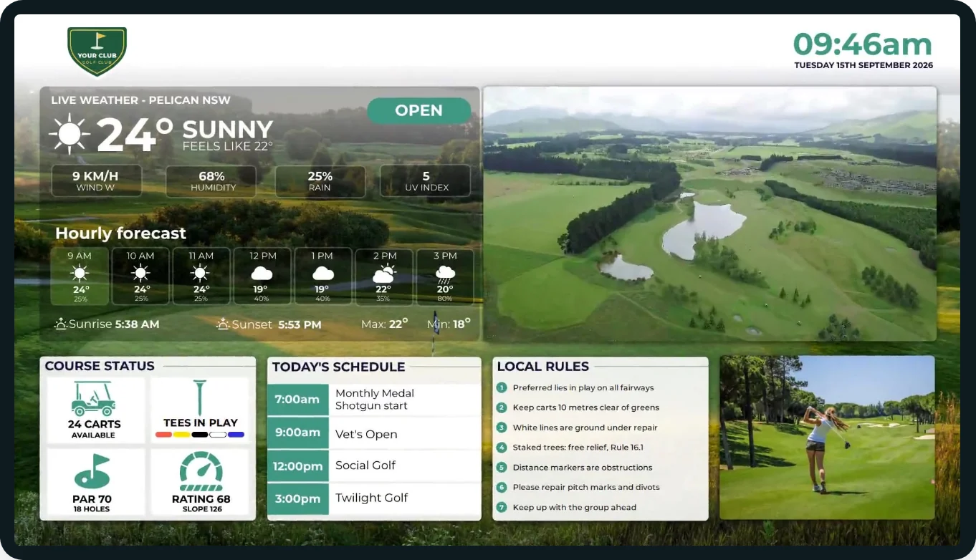Click the number 1 bullet in Local Rules
976x560 pixels.
click(x=502, y=388)
